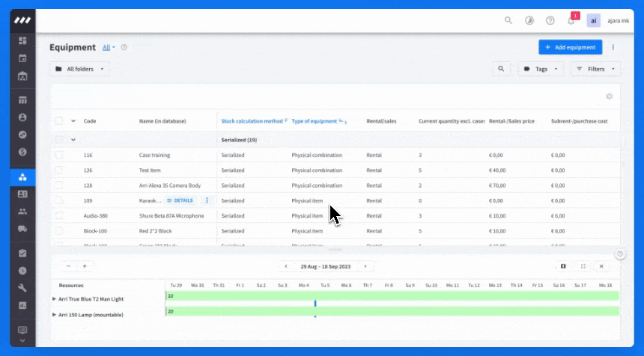Open the help question mark icon in header
Screen dimensions: 644x356
tap(550, 20)
